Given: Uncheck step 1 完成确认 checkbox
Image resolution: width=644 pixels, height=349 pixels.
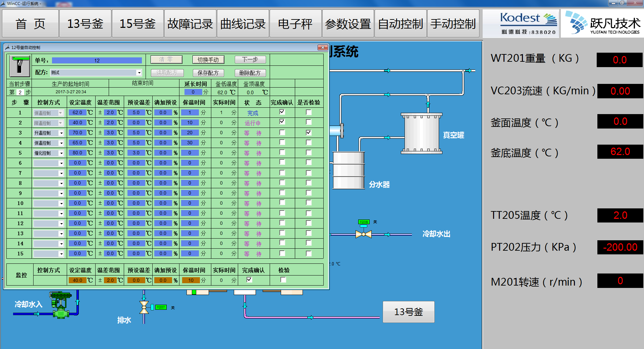Looking at the screenshot, I should point(282,112).
